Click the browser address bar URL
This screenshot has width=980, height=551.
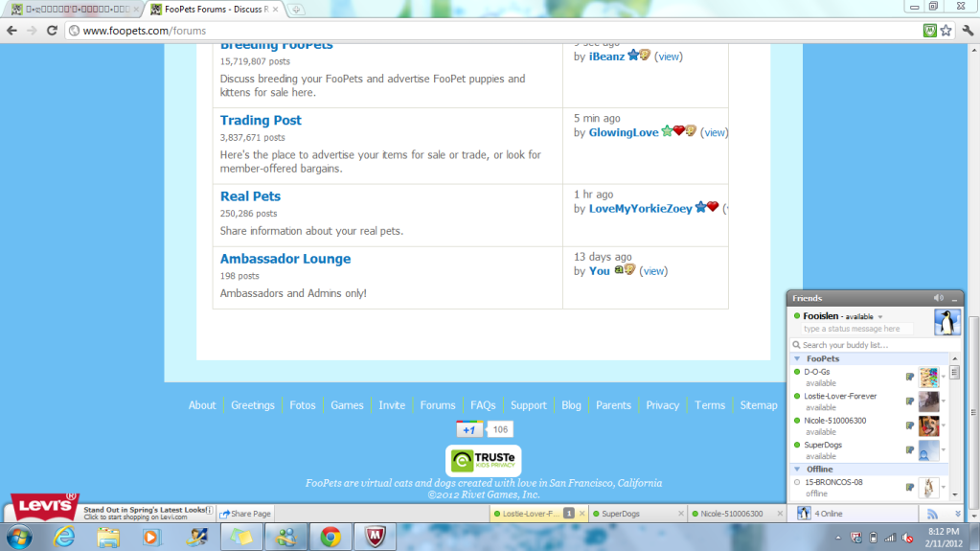click(x=144, y=31)
